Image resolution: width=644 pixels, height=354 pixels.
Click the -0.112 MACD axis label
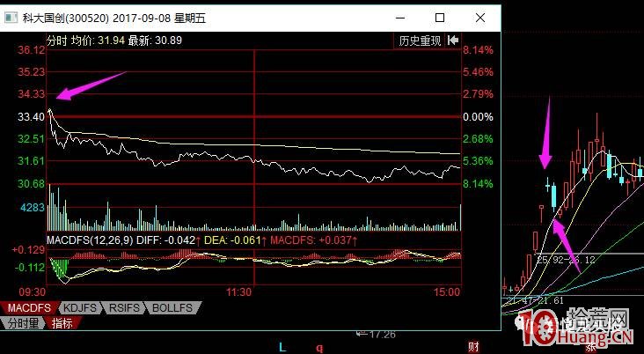30,268
